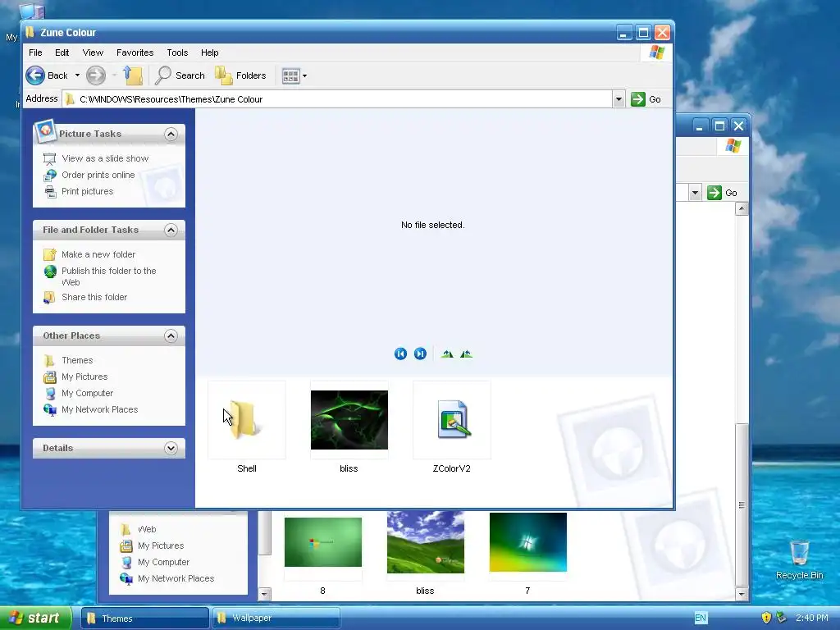Select the Recycle Bin desktop icon
840x630 pixels.
click(x=799, y=559)
